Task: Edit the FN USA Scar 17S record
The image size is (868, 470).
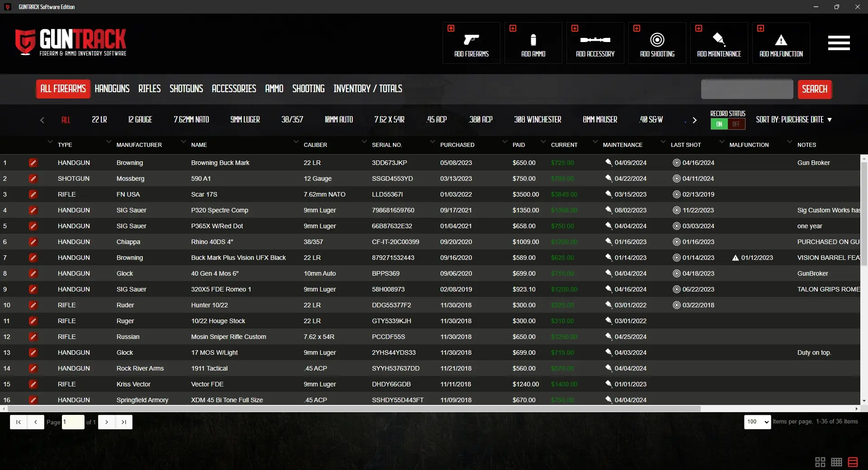Action: (x=33, y=194)
